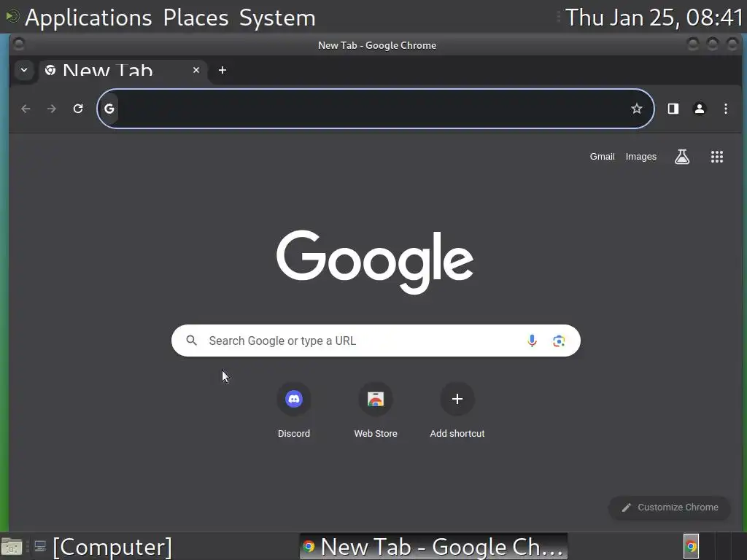Click the Google G icon in address bar
Viewport: 747px width, 560px height.
tap(109, 109)
